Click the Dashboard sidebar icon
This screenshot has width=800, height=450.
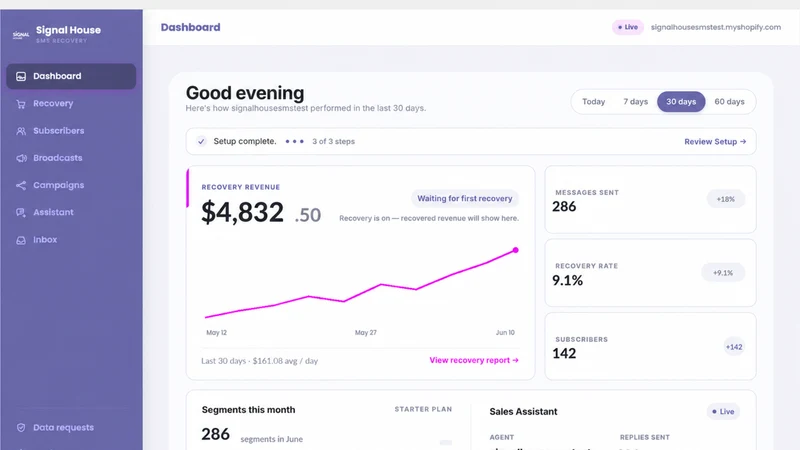(21, 77)
